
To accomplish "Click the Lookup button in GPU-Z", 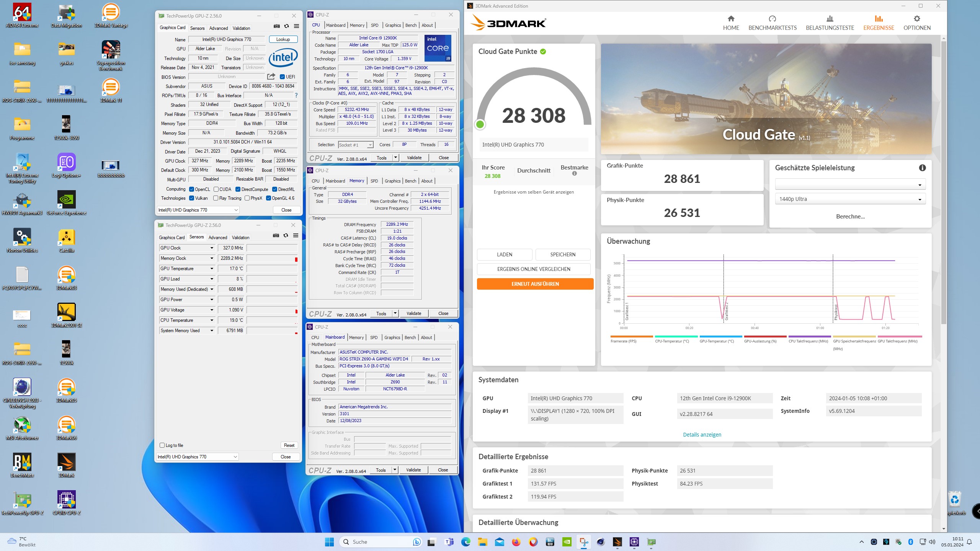I will [283, 39].
